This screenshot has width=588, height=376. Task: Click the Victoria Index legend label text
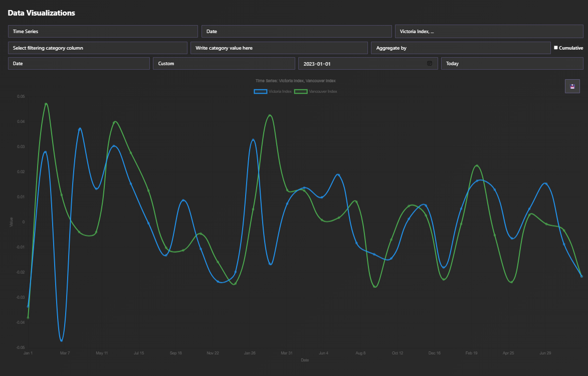pos(280,92)
